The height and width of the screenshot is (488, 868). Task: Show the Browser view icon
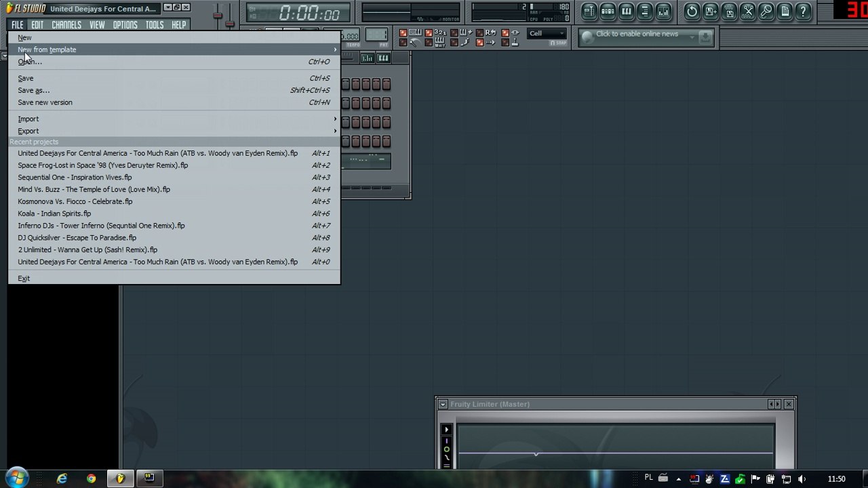645,12
